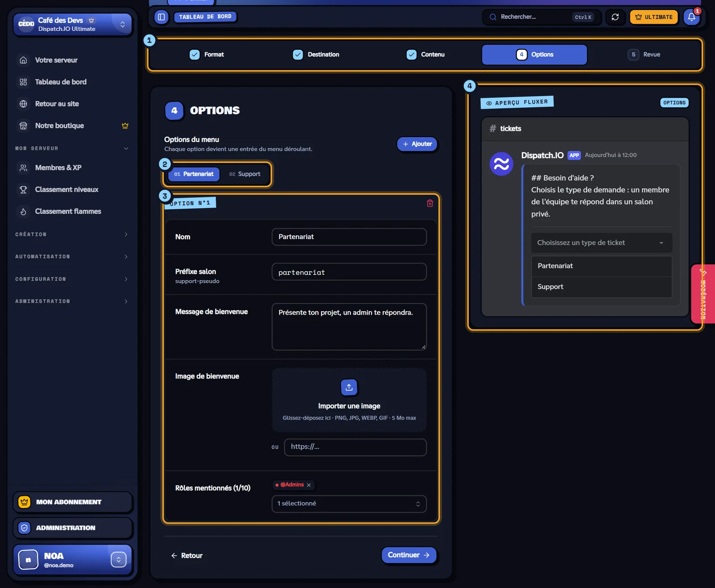The width and height of the screenshot is (715, 588).
Task: Select the completed Contenu step checkbox
Action: point(412,55)
